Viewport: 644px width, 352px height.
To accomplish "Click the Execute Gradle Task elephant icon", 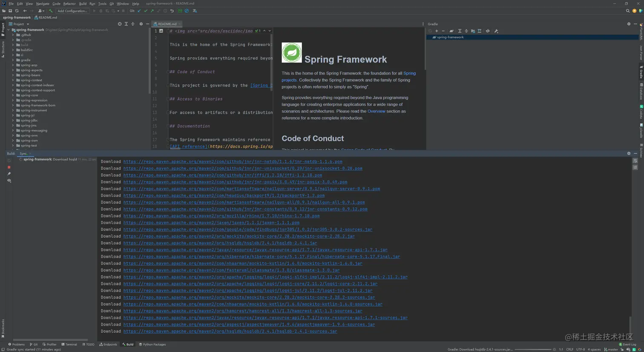I will [451, 31].
